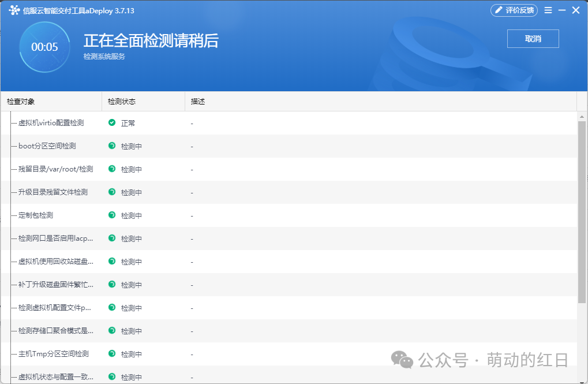The image size is (588, 384).
Task: Click status icon for 定制包检测 row
Action: 112,215
